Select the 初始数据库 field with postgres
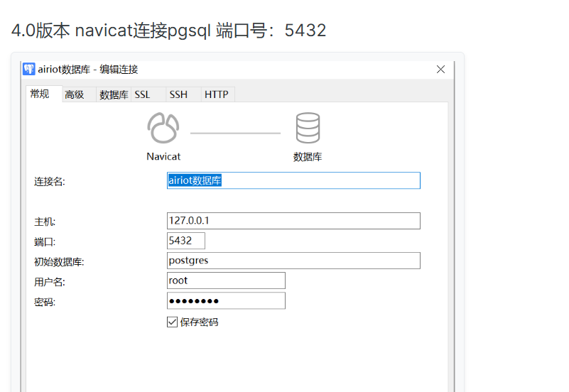 pos(293,261)
